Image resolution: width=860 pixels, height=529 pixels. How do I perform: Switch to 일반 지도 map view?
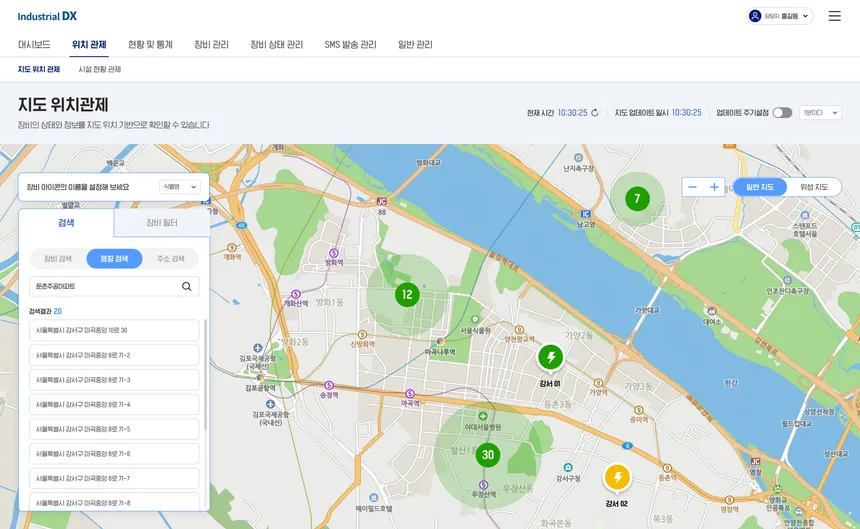click(x=760, y=187)
